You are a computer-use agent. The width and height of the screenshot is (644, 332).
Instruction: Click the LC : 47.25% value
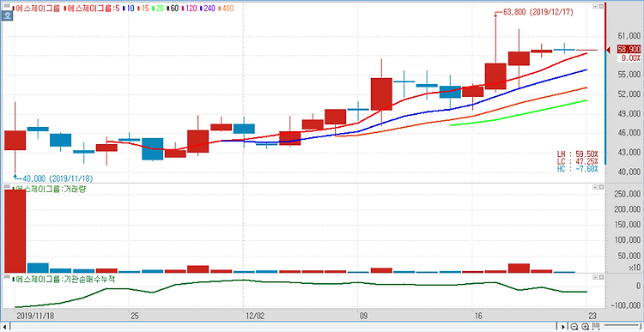click(x=578, y=161)
